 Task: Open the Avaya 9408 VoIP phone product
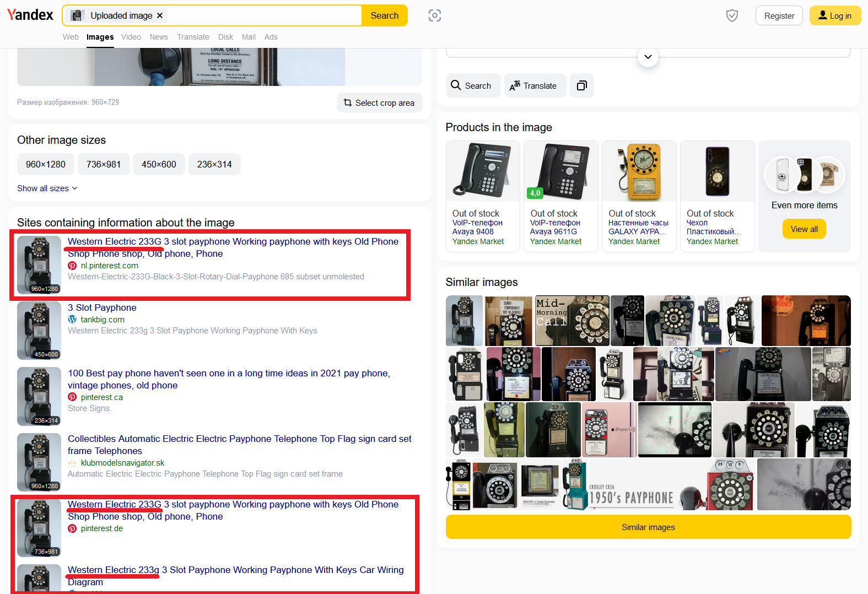coord(483,196)
